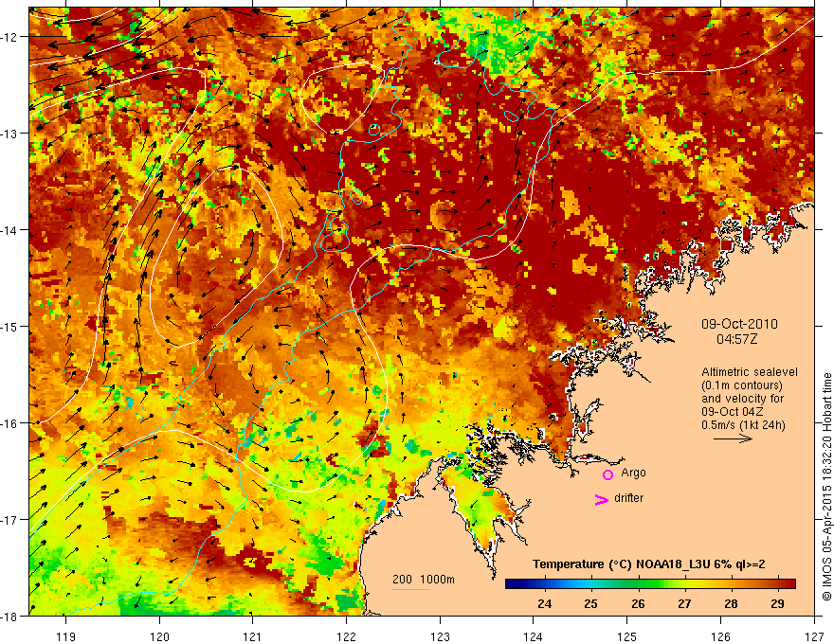Click the '09-Oct 04Z' legend text
The height and width of the screenshot is (644, 834).
pos(733,412)
